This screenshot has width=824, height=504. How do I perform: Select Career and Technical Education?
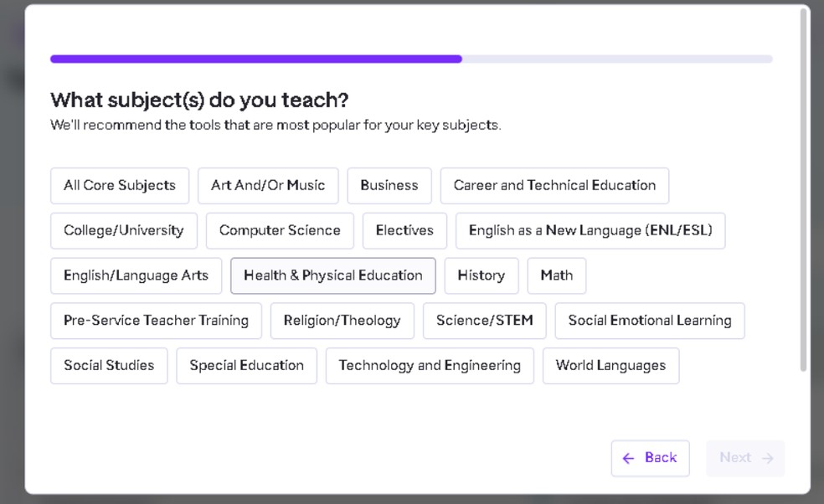tap(554, 186)
